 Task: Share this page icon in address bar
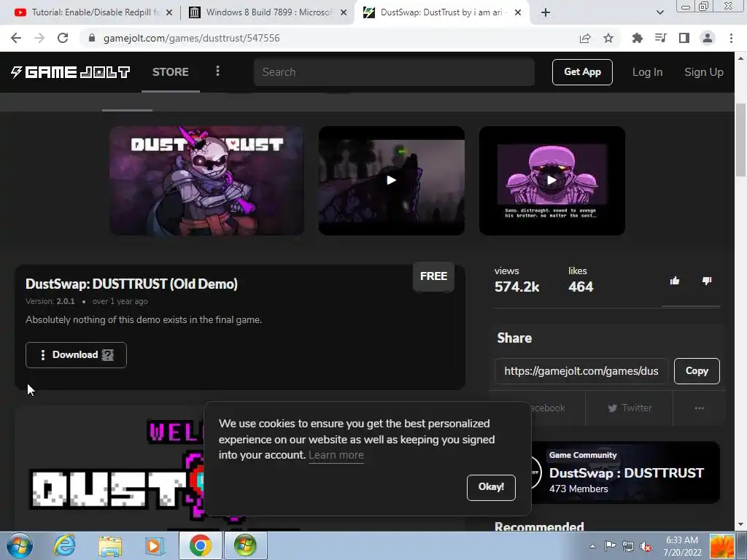585,38
